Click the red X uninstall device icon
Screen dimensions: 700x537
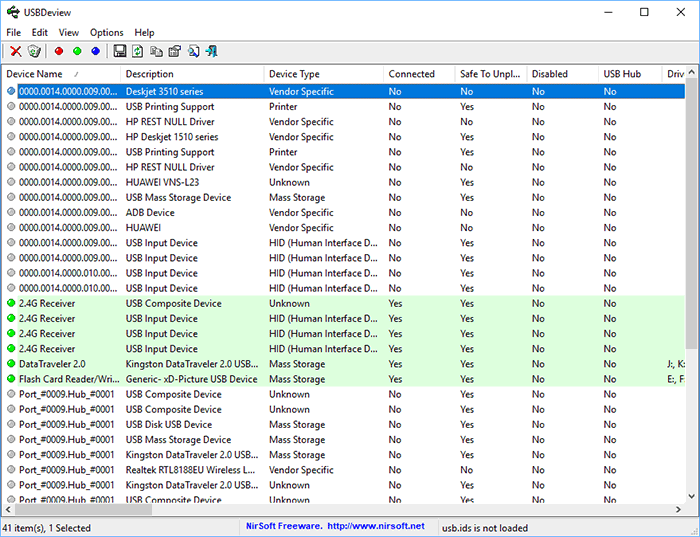click(x=15, y=51)
